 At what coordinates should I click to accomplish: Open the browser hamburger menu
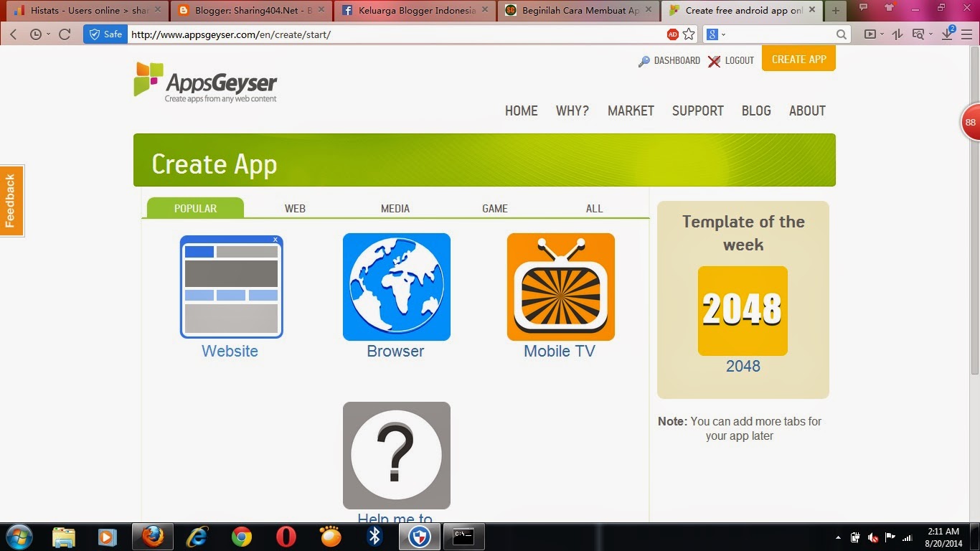coord(969,34)
